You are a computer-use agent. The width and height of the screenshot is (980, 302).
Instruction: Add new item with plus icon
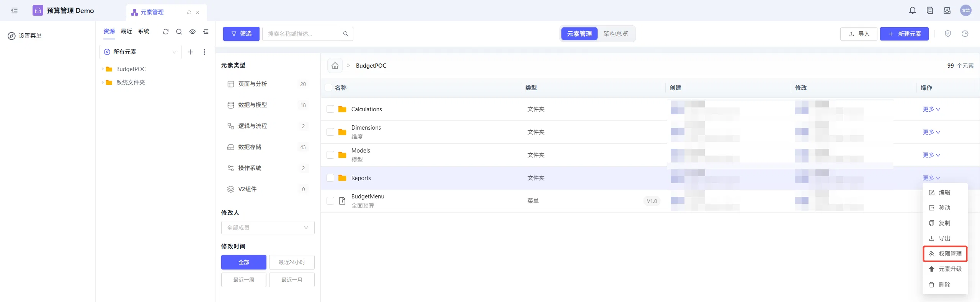(190, 52)
